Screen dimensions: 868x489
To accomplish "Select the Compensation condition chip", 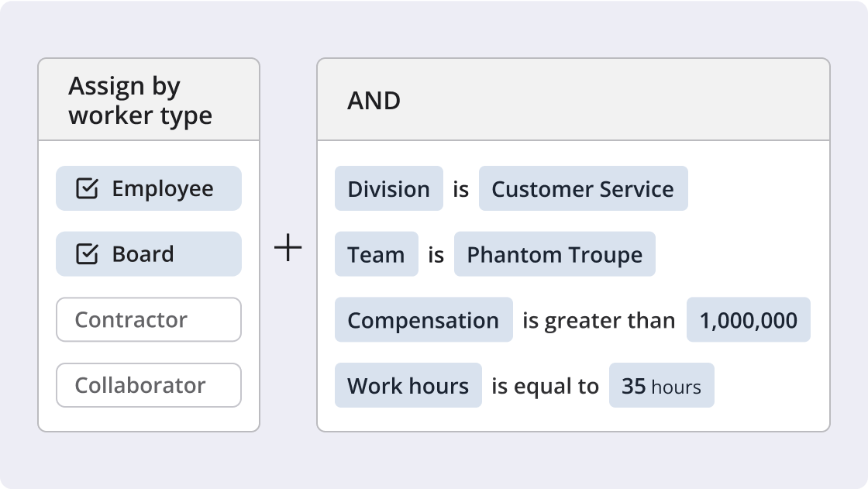I will 424,320.
